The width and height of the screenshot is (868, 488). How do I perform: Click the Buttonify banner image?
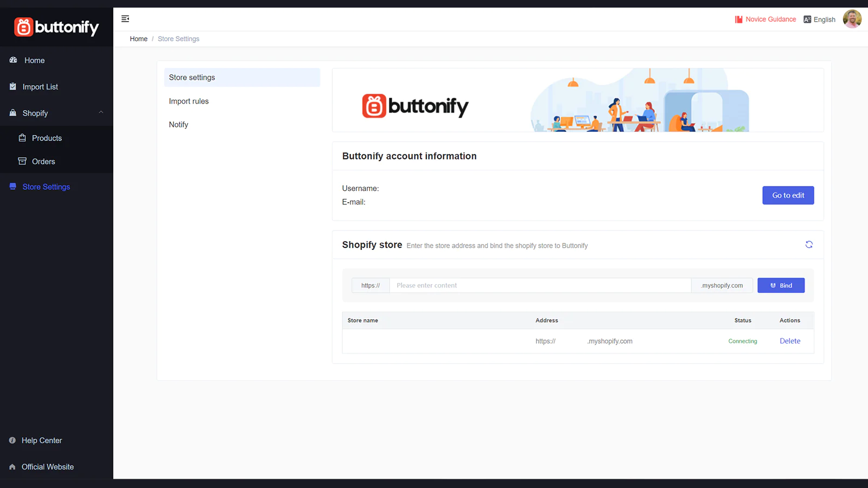pyautogui.click(x=578, y=100)
